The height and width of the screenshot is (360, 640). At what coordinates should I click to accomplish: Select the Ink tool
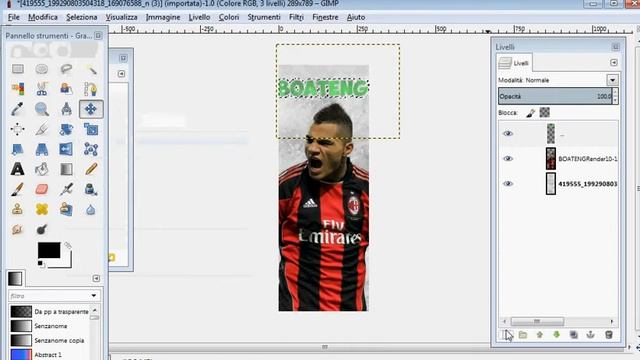pyautogui.click(x=91, y=189)
